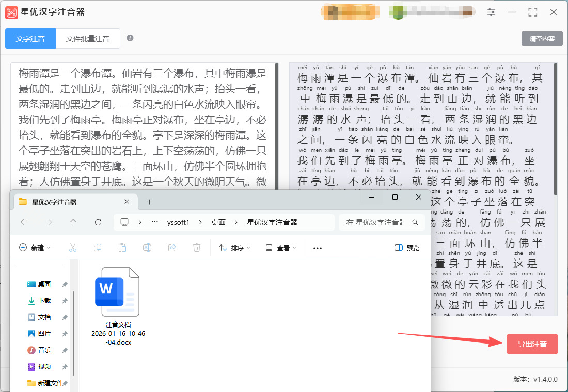Viewport: 568px width, 392px height.
Task: Click inside the left text input area
Action: pyautogui.click(x=143, y=127)
